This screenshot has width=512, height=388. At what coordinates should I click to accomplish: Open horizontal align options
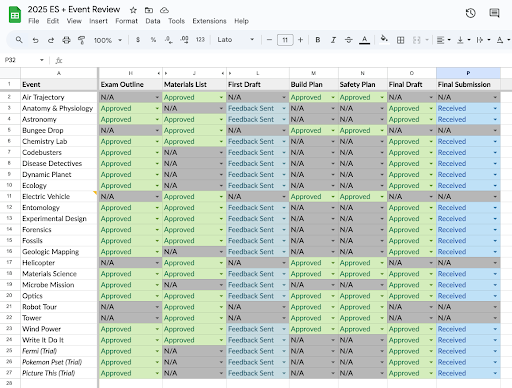pyautogui.click(x=443, y=40)
